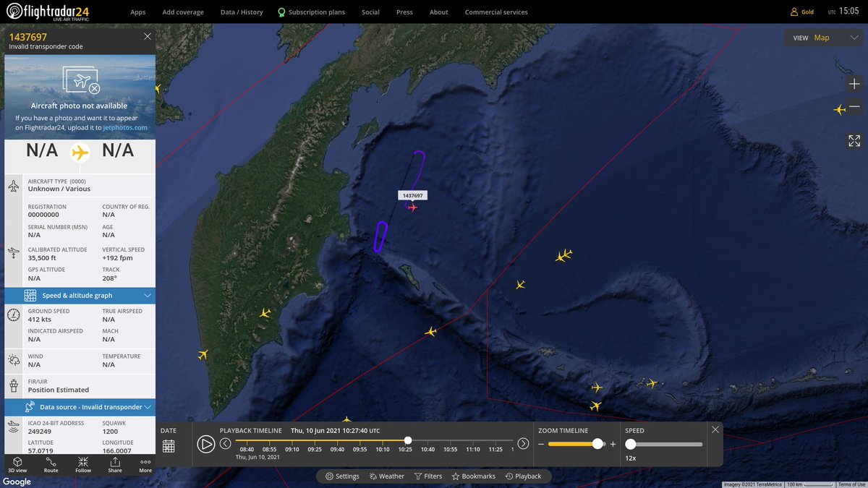868x488 pixels.
Task: Toggle fullscreen map mode
Action: pyautogui.click(x=854, y=140)
